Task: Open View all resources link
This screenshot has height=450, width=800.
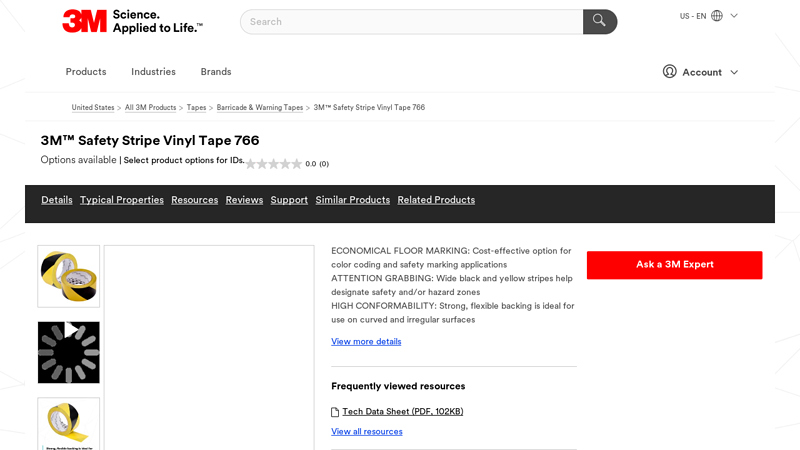Action: point(367,432)
